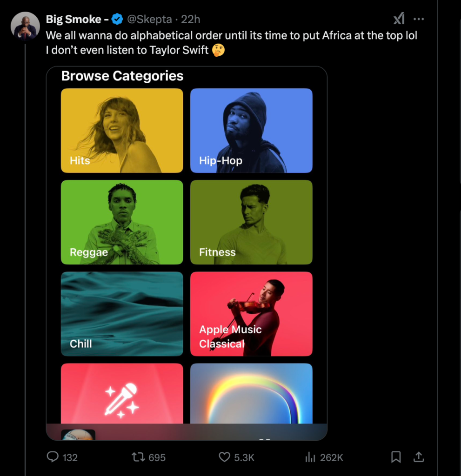
Task: Open the blue Hip-Hop category tile
Action: tap(251, 131)
